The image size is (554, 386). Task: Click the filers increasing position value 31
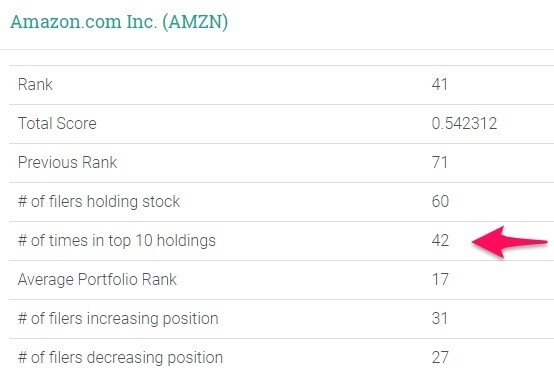[x=440, y=319]
